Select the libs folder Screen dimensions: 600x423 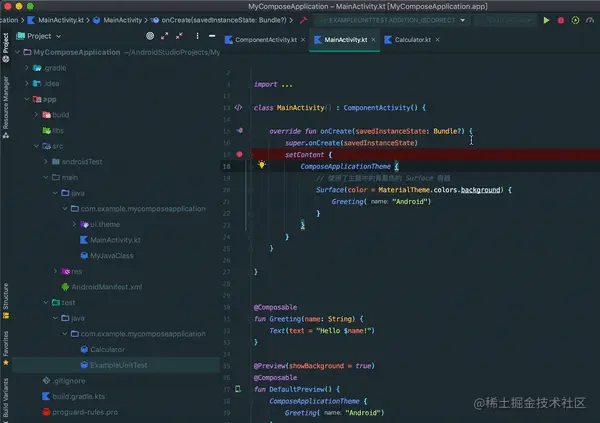click(53, 131)
